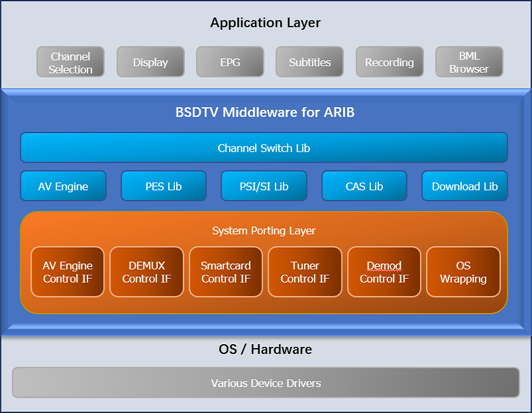Click the System Porting Layer label
Viewport: 532px width, 413px height.
pyautogui.click(x=264, y=230)
